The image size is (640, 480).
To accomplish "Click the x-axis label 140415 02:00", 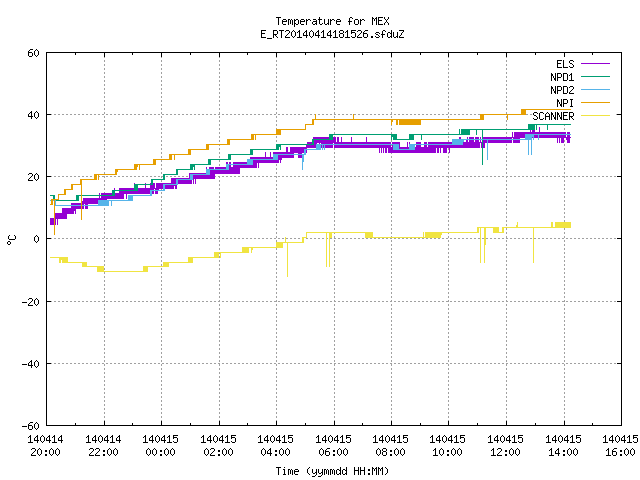I will [x=218, y=446].
